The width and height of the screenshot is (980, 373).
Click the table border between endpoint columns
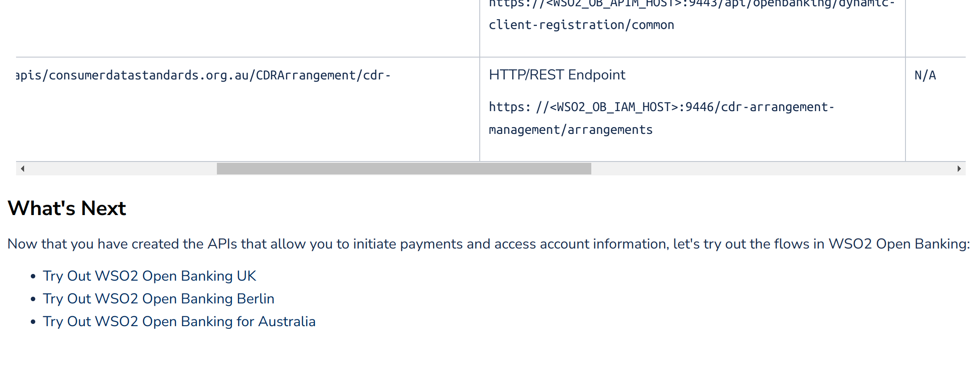[480, 107]
